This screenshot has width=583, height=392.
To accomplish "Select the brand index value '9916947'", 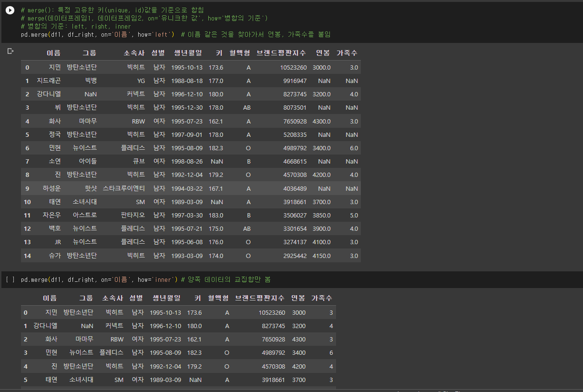I will (x=295, y=81).
